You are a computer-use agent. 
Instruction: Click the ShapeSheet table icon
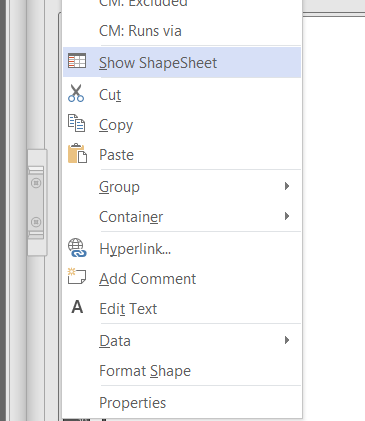(77, 61)
